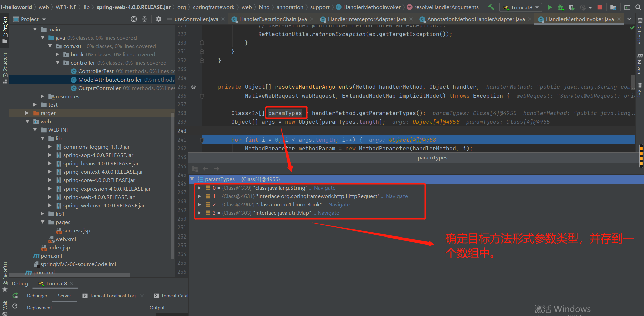Collapse the paramTypes root node

(x=192, y=179)
